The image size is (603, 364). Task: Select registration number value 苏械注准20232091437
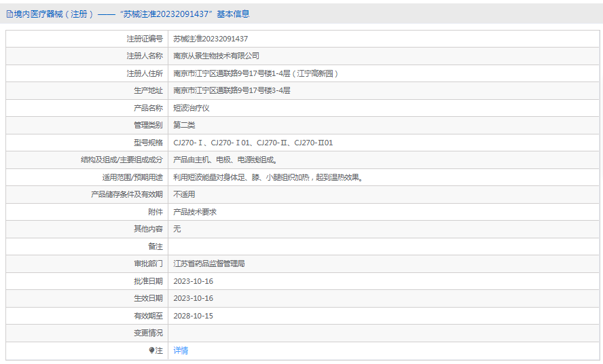point(211,39)
